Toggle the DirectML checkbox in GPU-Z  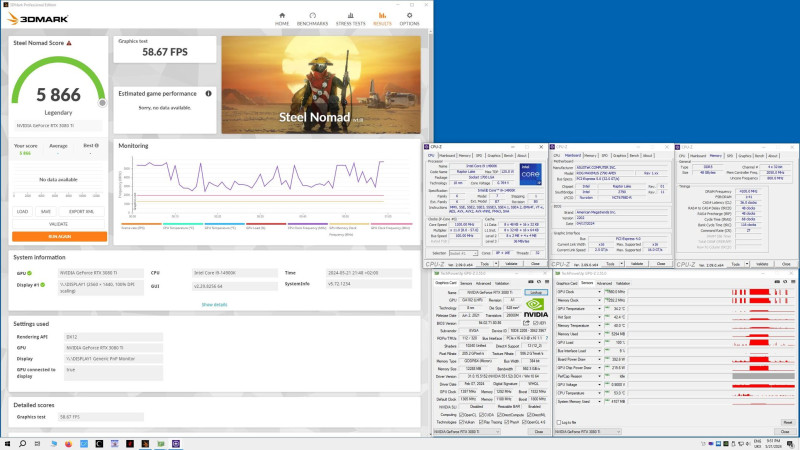(529, 415)
